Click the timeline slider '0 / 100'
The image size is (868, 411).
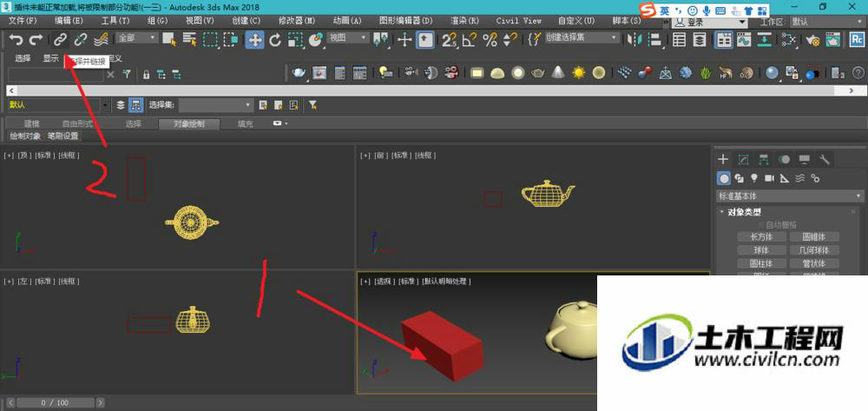coord(55,402)
